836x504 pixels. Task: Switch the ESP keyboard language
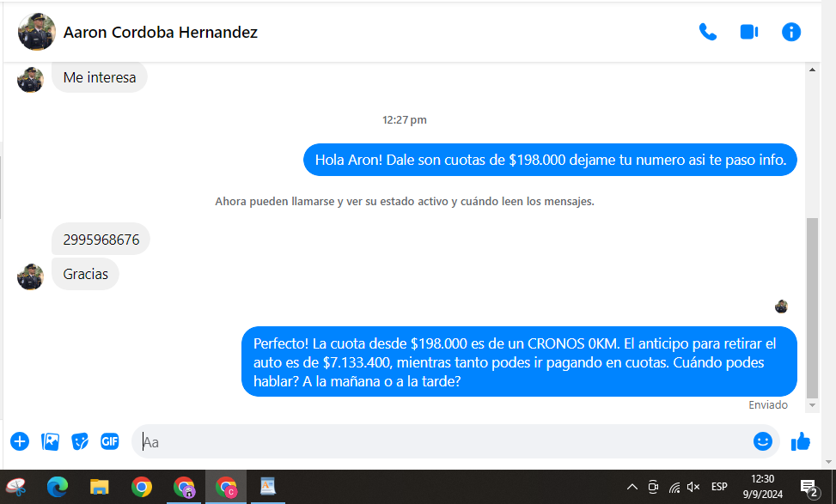(x=719, y=487)
